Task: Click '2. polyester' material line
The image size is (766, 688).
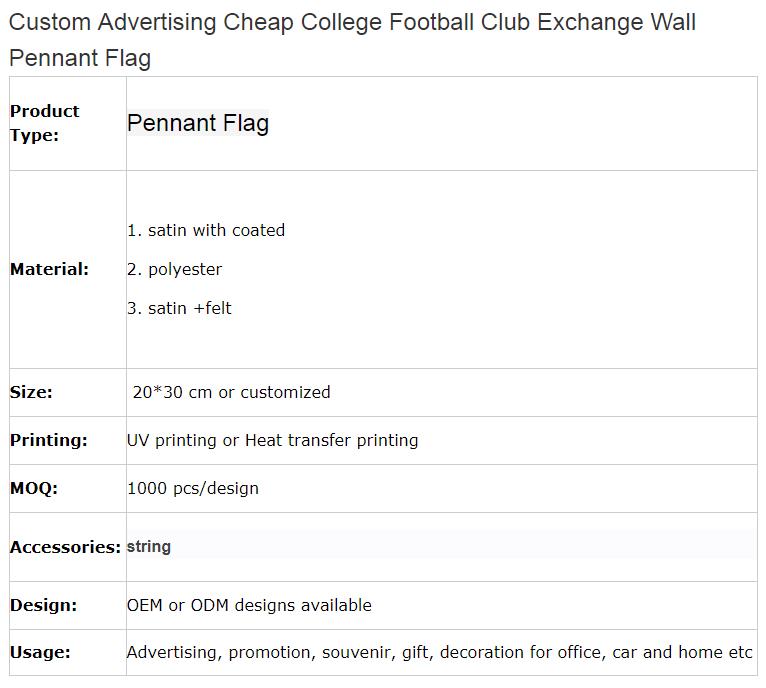Action: click(174, 269)
